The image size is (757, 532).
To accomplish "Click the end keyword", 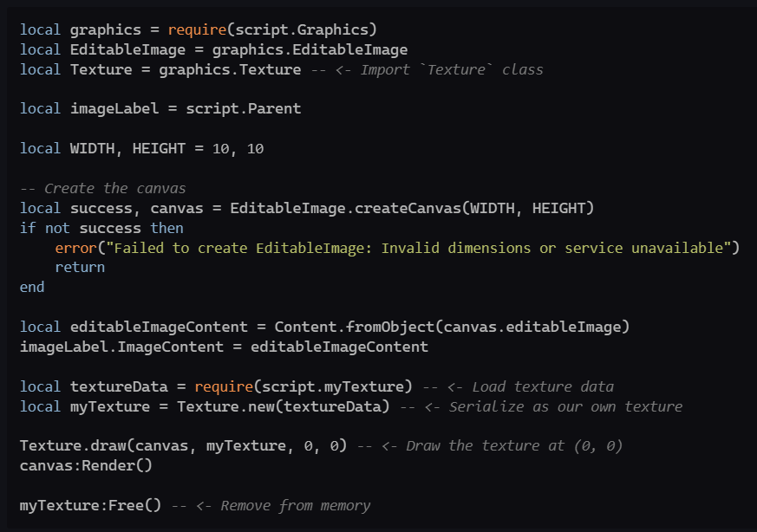I will coord(32,287).
